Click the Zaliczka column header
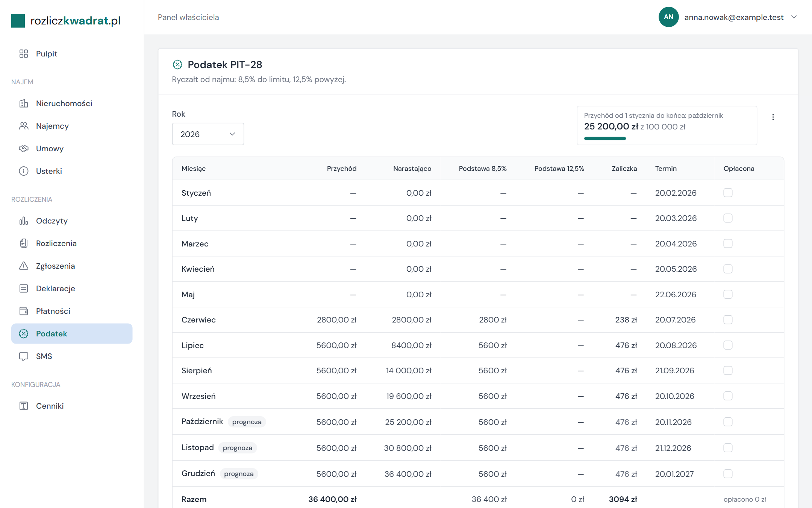Image resolution: width=812 pixels, height=508 pixels. tap(624, 169)
